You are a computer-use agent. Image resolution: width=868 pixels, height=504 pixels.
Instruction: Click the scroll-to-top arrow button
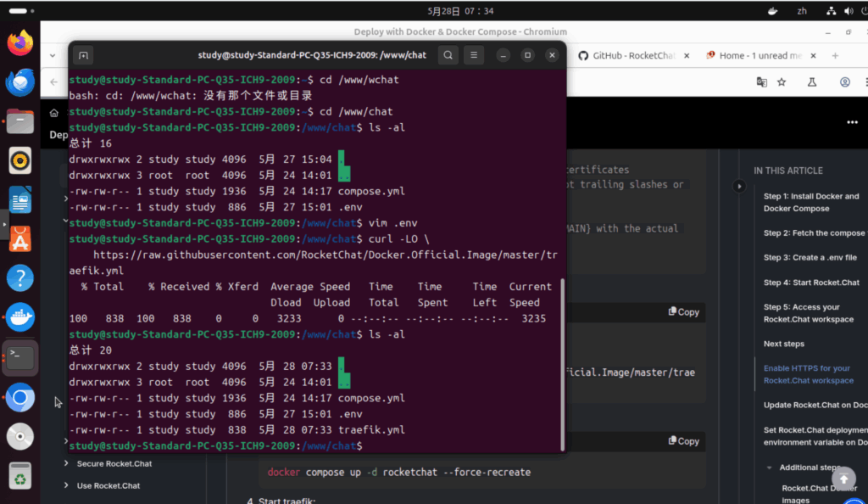tap(843, 479)
